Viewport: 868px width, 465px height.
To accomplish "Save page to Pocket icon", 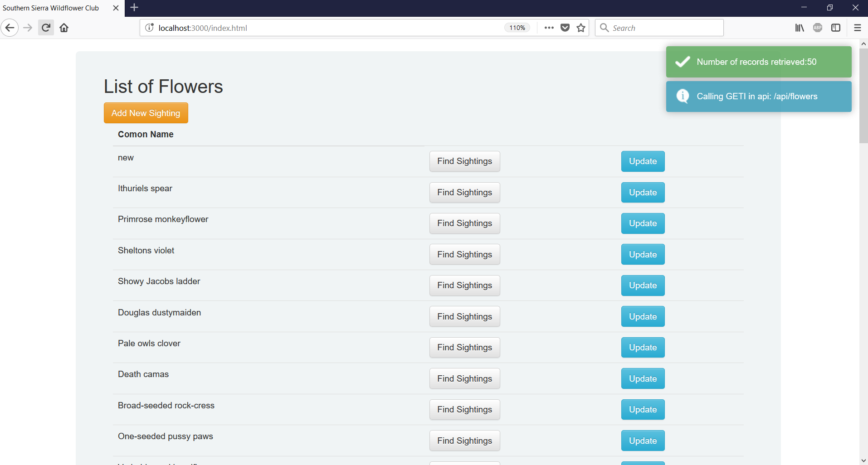I will [x=565, y=28].
